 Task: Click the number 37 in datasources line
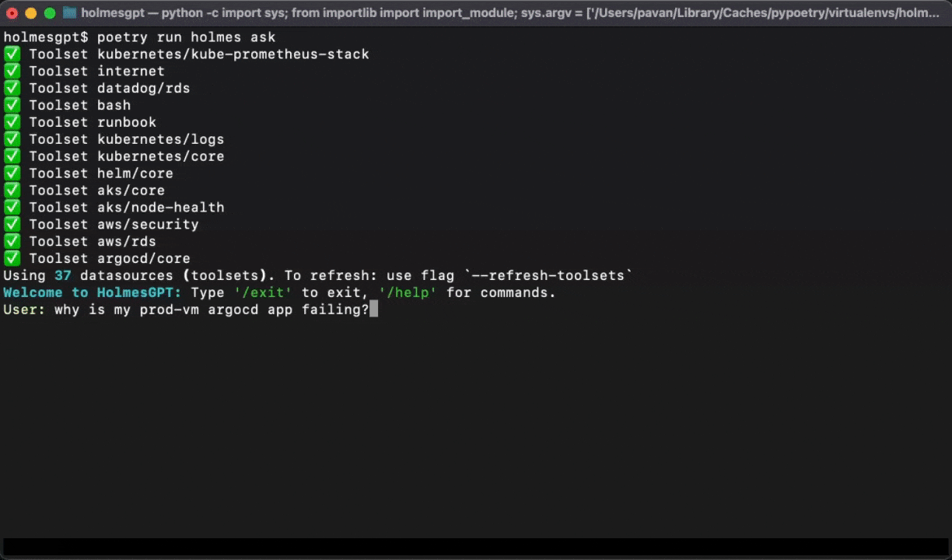[x=62, y=276]
